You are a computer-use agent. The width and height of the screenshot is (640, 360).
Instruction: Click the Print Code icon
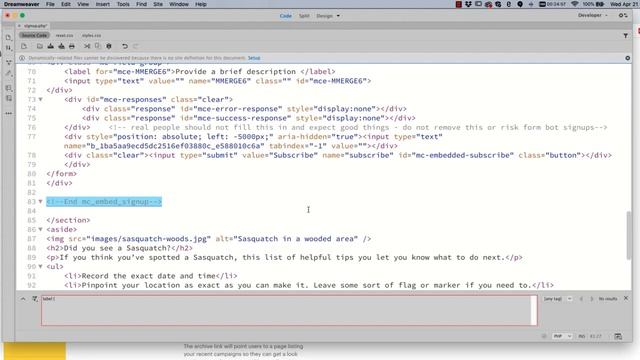[72, 46]
